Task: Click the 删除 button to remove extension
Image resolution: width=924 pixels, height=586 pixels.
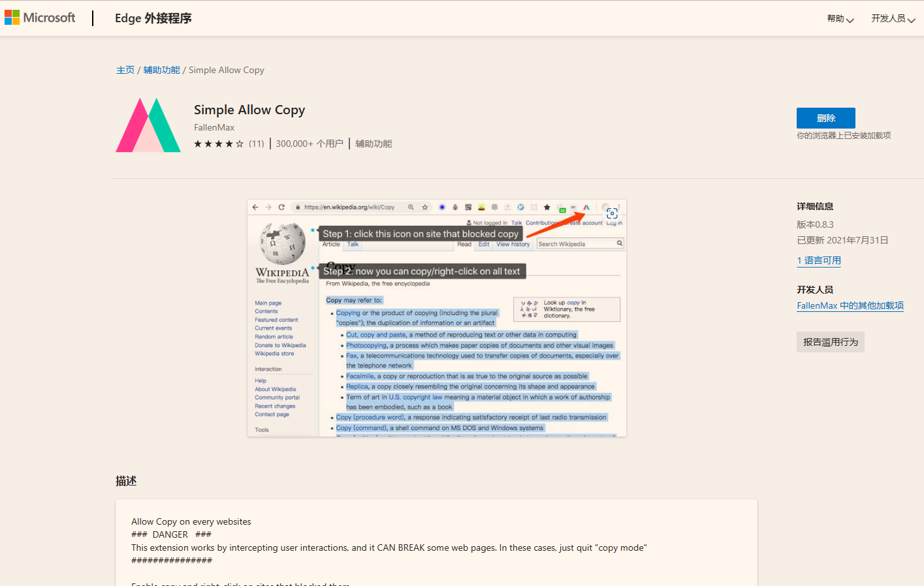Action: (826, 118)
